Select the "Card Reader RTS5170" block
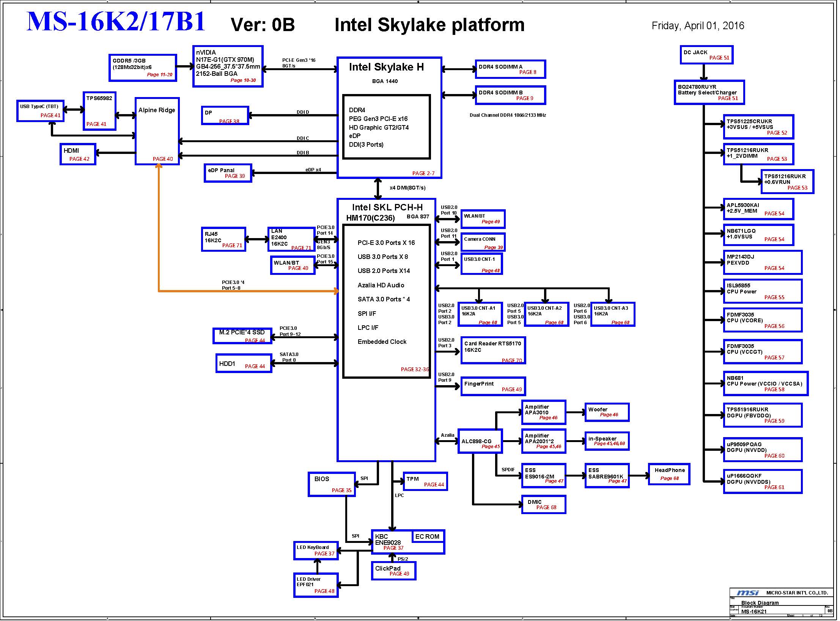Viewport: 840px width, 621px height. [493, 350]
